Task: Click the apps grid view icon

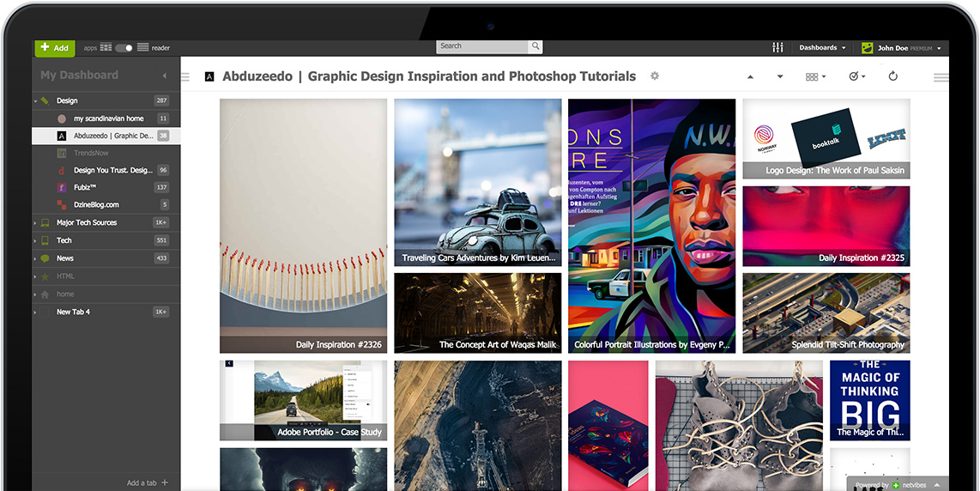Action: (106, 48)
